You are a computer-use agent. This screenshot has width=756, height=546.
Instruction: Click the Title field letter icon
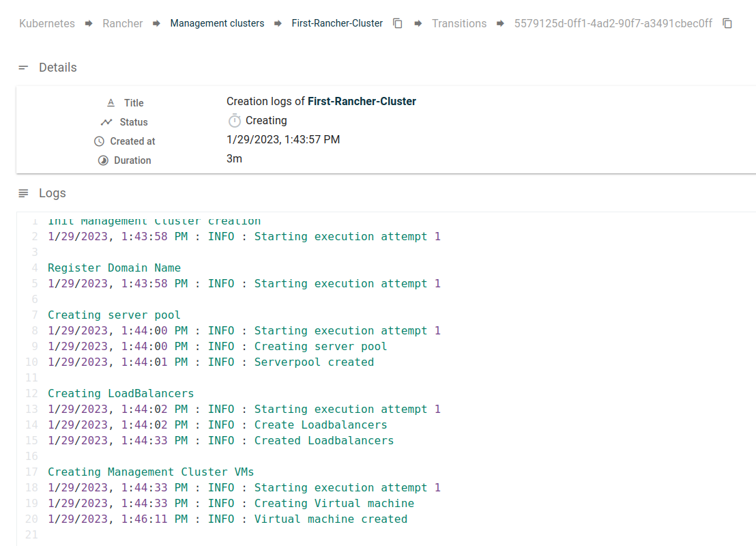110,102
